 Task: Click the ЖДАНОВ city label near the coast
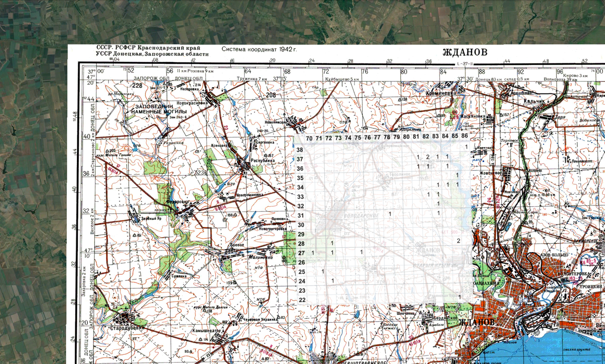(x=477, y=322)
